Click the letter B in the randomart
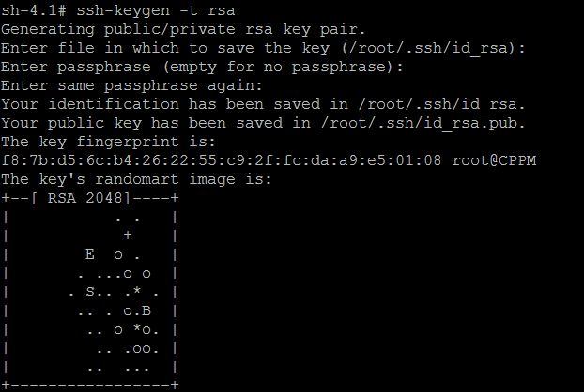584x392 pixels. pyautogui.click(x=146, y=310)
